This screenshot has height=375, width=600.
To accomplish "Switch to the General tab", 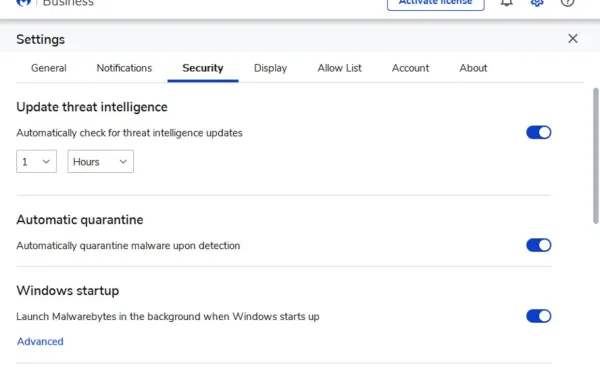I will tap(49, 68).
